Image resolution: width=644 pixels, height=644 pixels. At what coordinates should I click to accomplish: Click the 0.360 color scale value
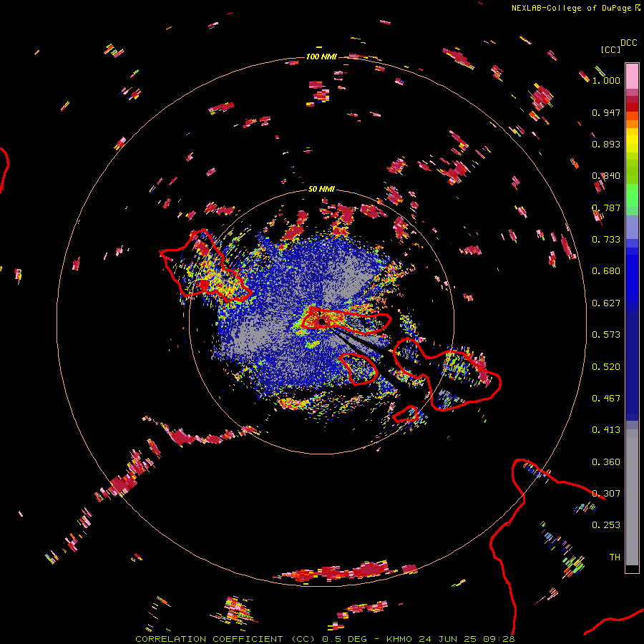[606, 462]
